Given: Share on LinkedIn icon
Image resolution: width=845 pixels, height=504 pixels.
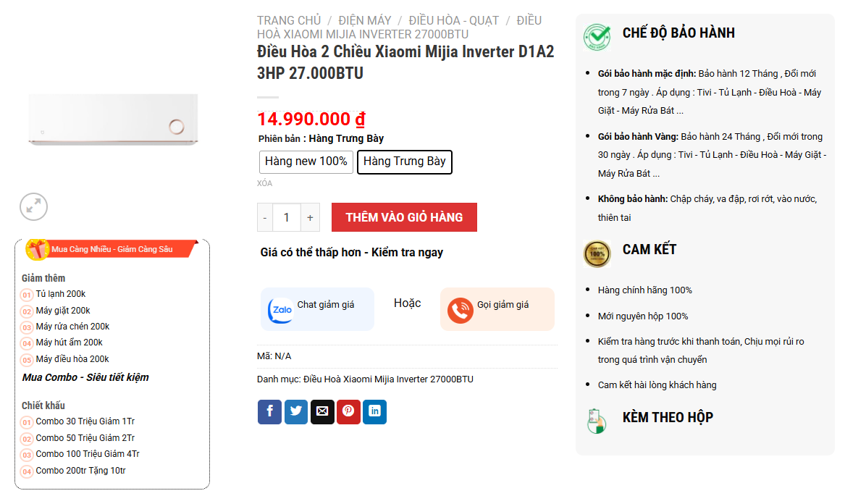Looking at the screenshot, I should coord(374,412).
